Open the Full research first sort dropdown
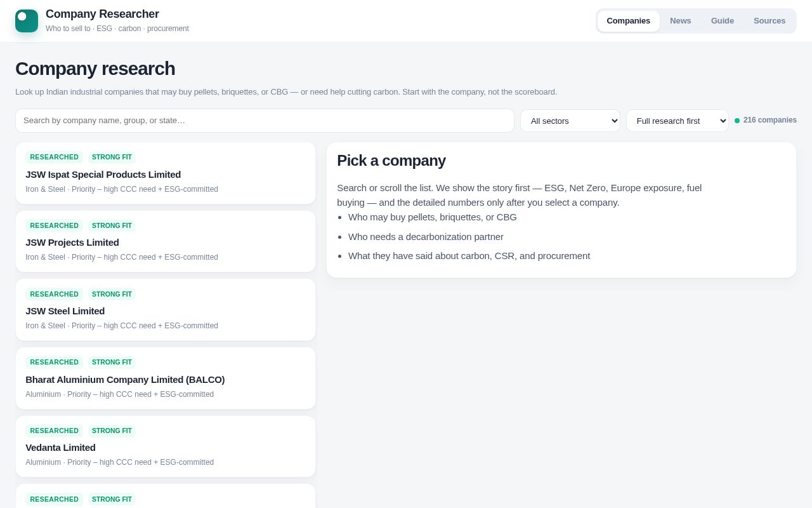The width and height of the screenshot is (812, 508). [677, 121]
